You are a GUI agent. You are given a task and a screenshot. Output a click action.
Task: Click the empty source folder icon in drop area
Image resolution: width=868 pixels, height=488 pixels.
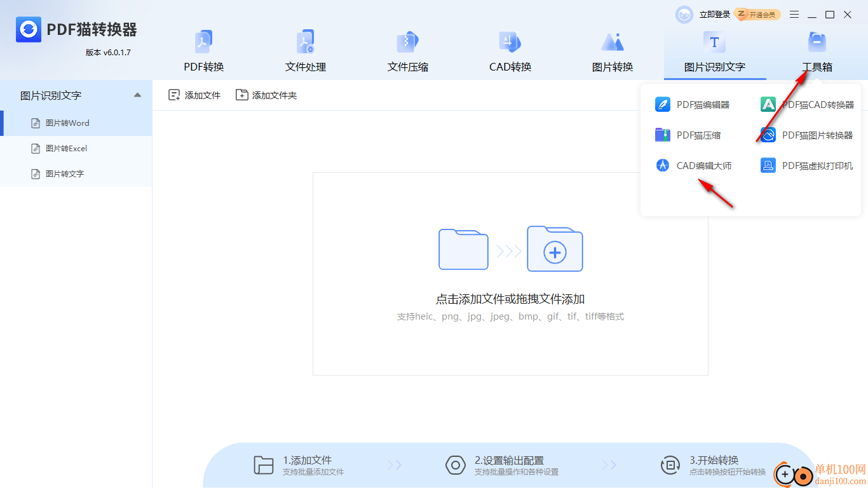point(463,249)
